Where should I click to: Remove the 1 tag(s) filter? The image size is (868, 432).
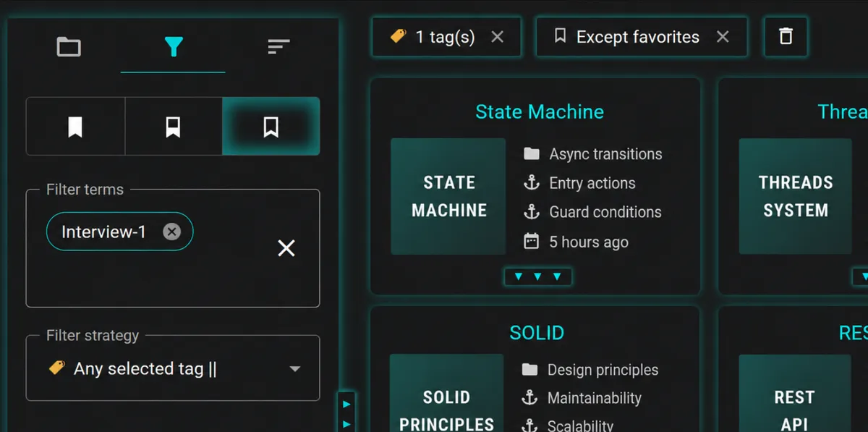click(x=497, y=37)
